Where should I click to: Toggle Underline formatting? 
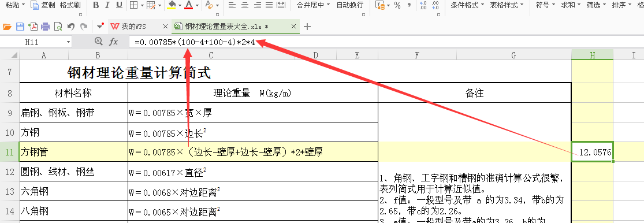point(119,5)
